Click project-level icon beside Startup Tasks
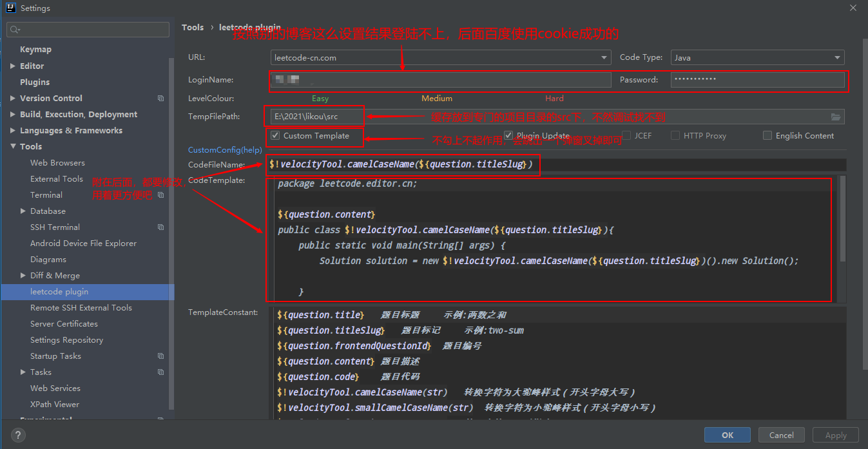This screenshot has height=449, width=868. (x=160, y=356)
